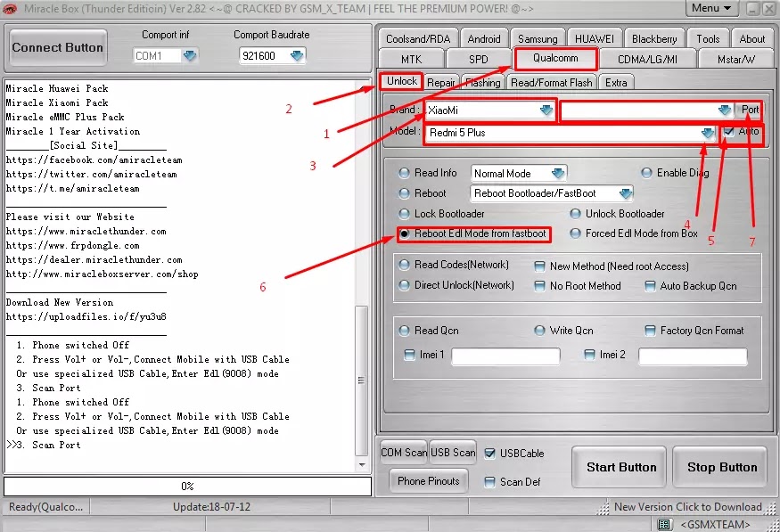Switch to the Coolsand/RDA tab

tap(418, 39)
